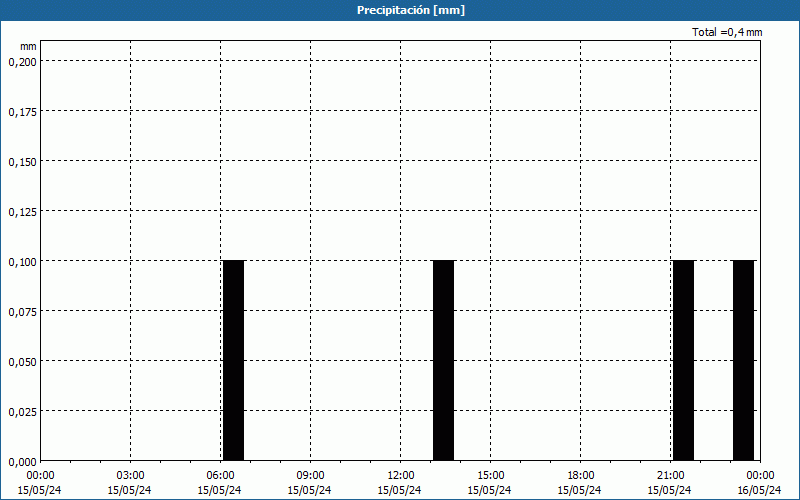Click the 0,000 y-axis value

pyautogui.click(x=22, y=462)
